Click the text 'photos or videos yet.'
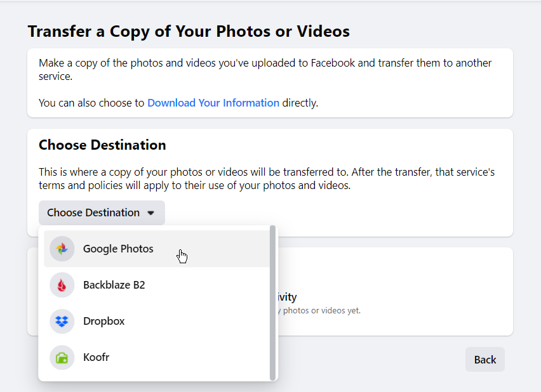Screen dimensions: 541x392 click(x=321, y=311)
